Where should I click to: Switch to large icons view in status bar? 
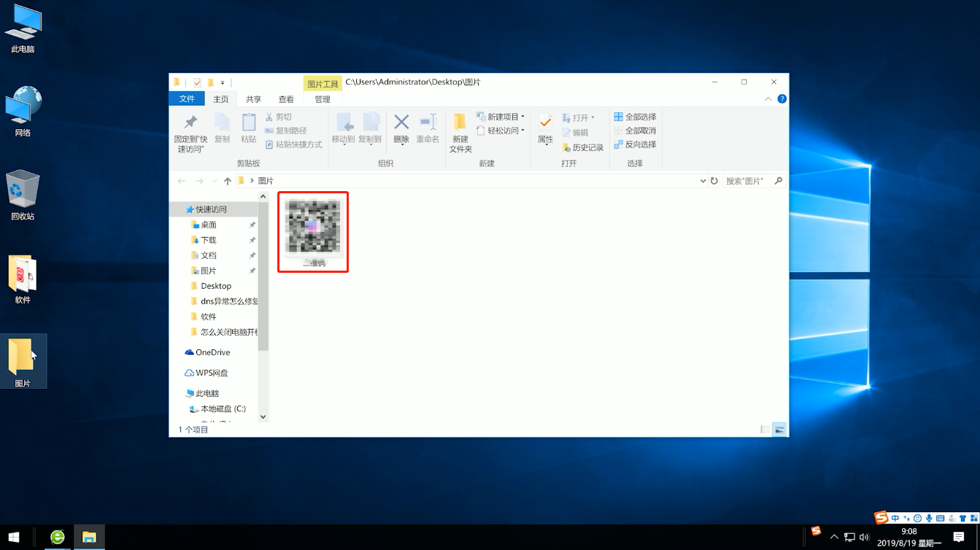780,430
